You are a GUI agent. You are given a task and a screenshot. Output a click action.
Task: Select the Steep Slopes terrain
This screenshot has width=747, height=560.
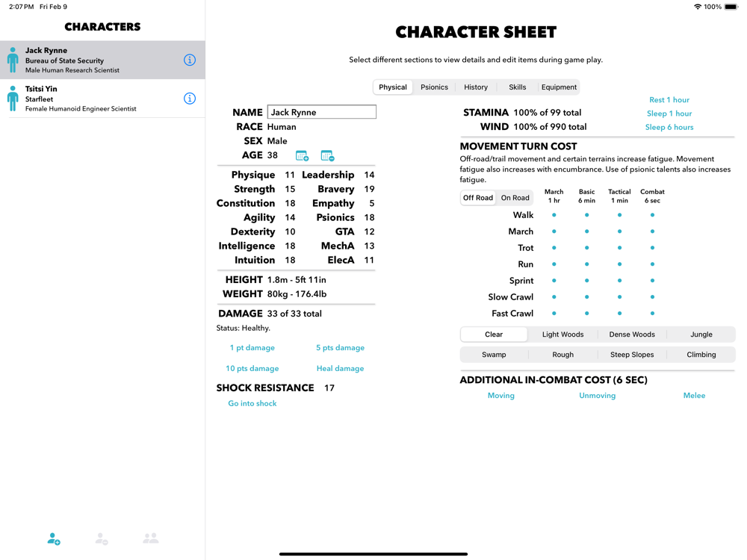point(632,354)
